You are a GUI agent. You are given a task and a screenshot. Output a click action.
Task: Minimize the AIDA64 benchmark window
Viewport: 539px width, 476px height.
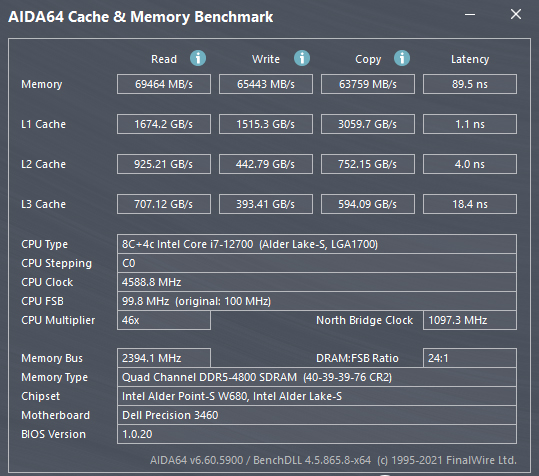tap(470, 14)
